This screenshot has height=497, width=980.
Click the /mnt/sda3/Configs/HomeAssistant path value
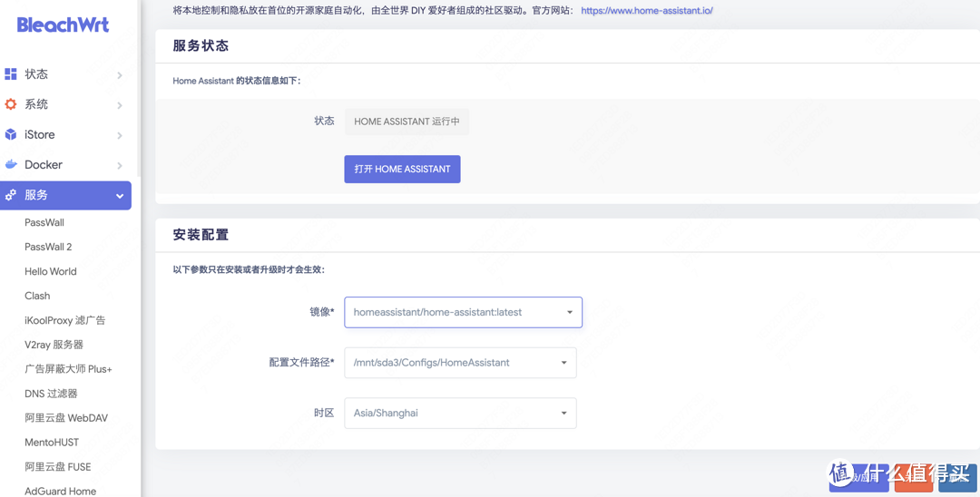(x=431, y=363)
